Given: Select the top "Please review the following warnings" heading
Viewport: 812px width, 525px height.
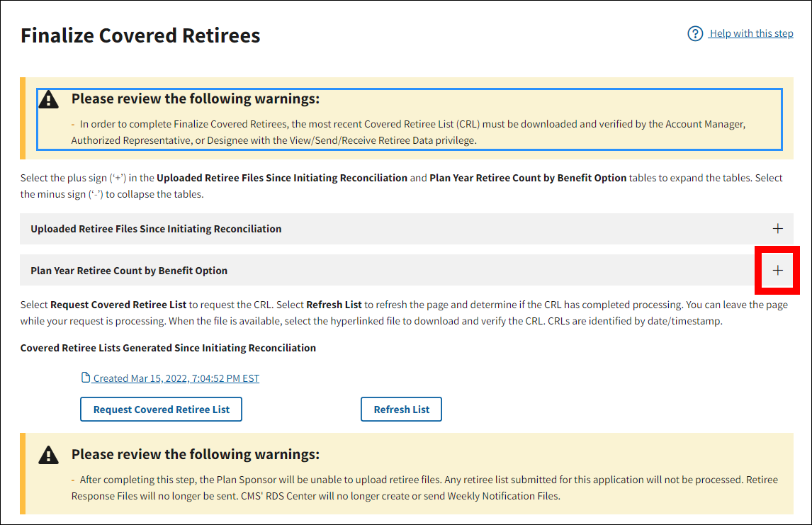Looking at the screenshot, I should click(x=196, y=98).
